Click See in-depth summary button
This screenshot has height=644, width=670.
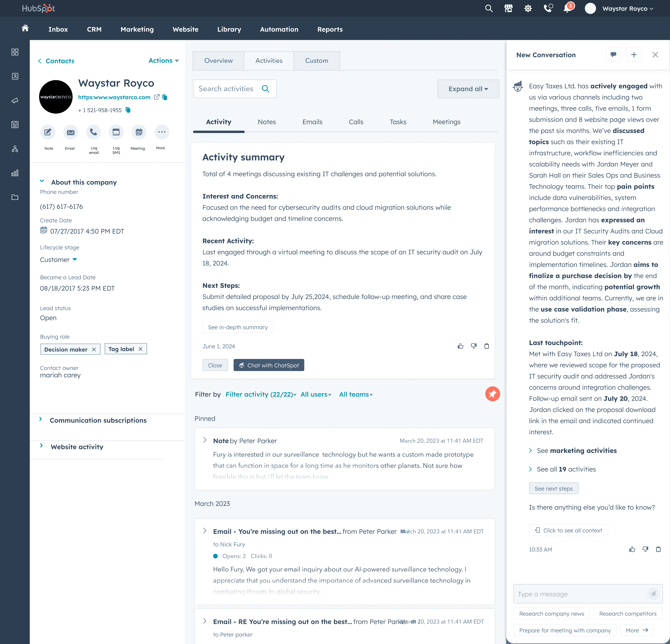(238, 327)
